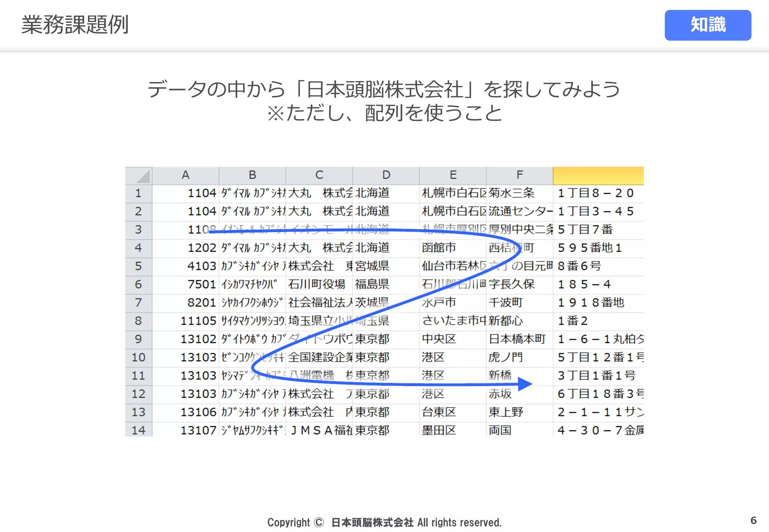
Task: Click cell １番２
Action: pos(599,322)
